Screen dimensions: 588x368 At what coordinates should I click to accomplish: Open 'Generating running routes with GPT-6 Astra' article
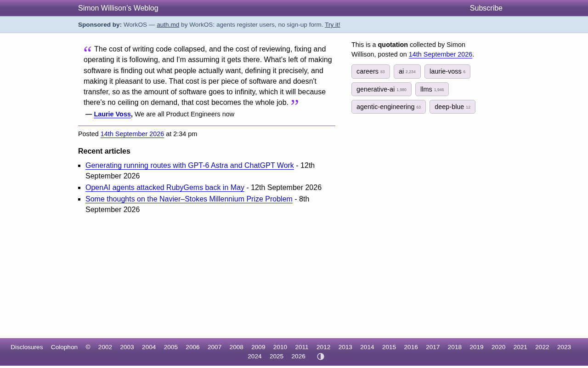(x=190, y=166)
